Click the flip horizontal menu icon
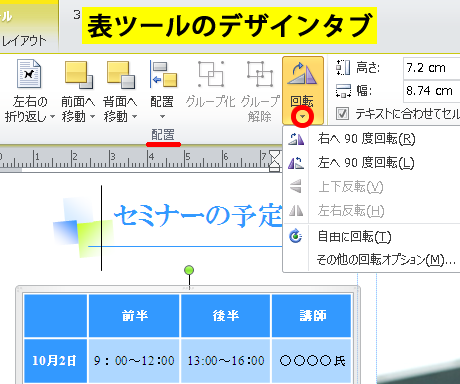This screenshot has height=384, width=460. pyautogui.click(x=296, y=210)
